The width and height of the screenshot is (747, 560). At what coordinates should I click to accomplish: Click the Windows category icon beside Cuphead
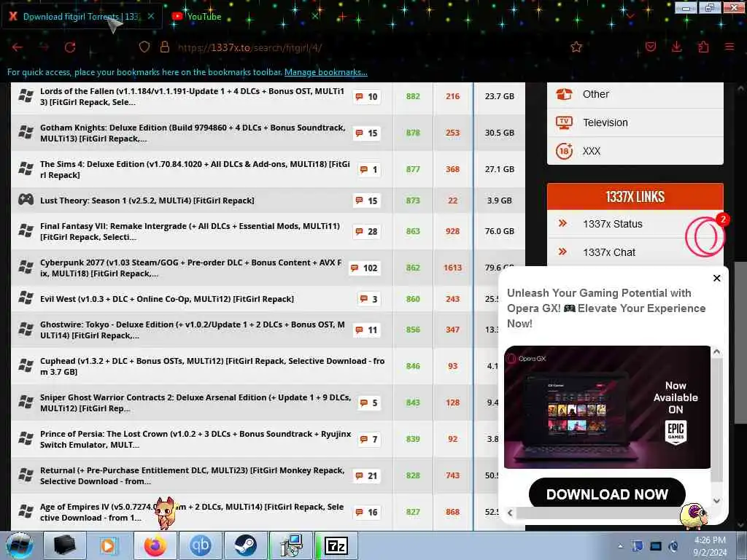point(26,365)
